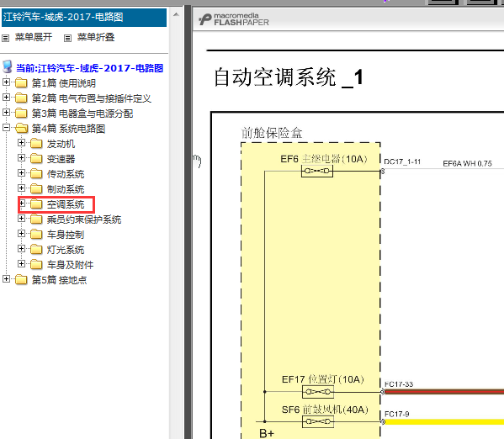Open 车身及附件 tree item

tap(71, 265)
